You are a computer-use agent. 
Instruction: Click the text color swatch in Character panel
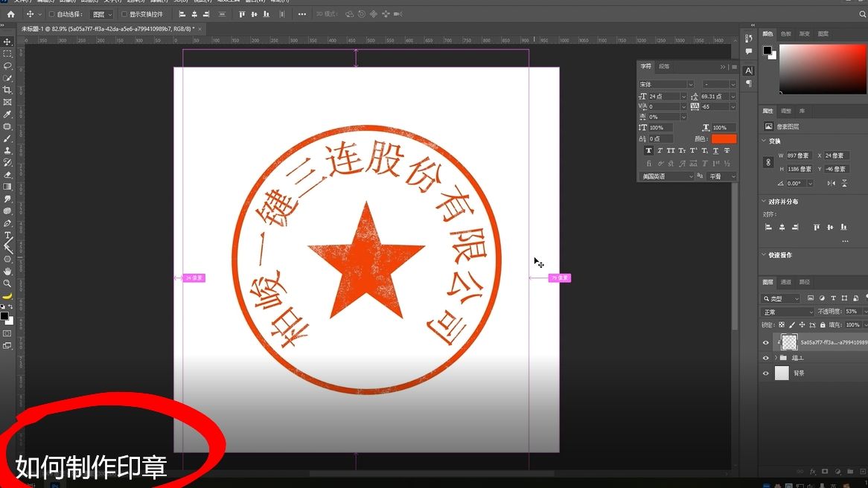click(724, 138)
